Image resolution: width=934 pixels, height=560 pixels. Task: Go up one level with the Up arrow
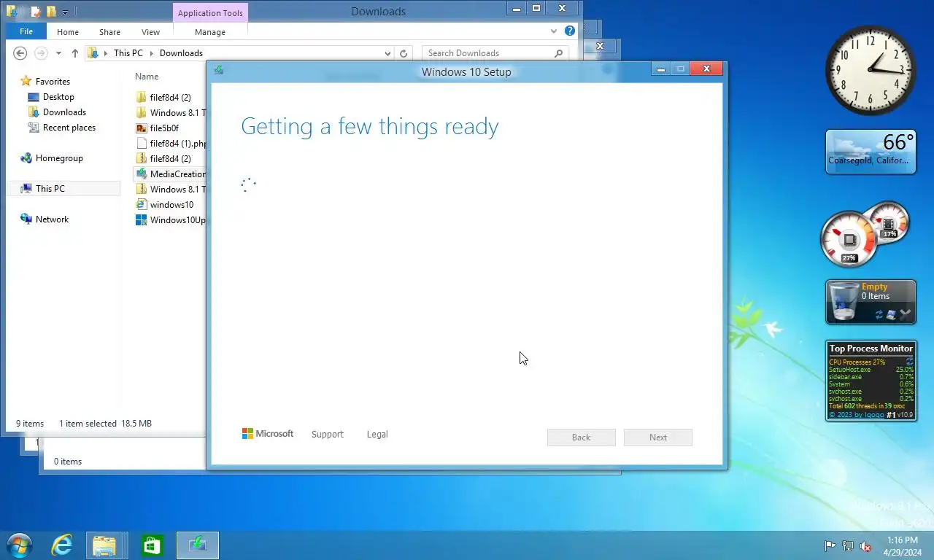click(74, 53)
